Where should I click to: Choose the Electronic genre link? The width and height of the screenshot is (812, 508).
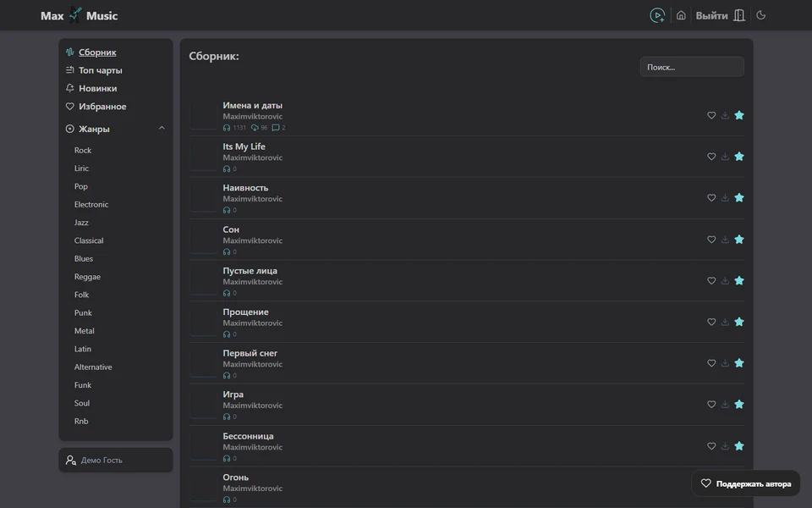point(91,204)
